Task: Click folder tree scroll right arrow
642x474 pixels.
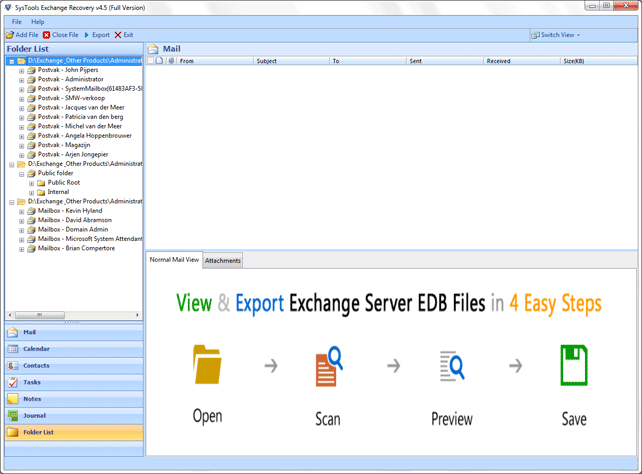Action: point(137,315)
